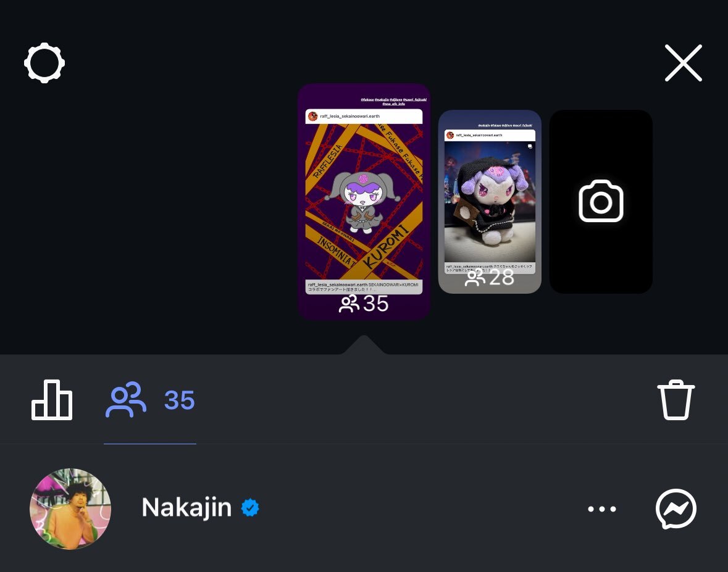Click the 28 viewers count on plush story

coord(490,278)
